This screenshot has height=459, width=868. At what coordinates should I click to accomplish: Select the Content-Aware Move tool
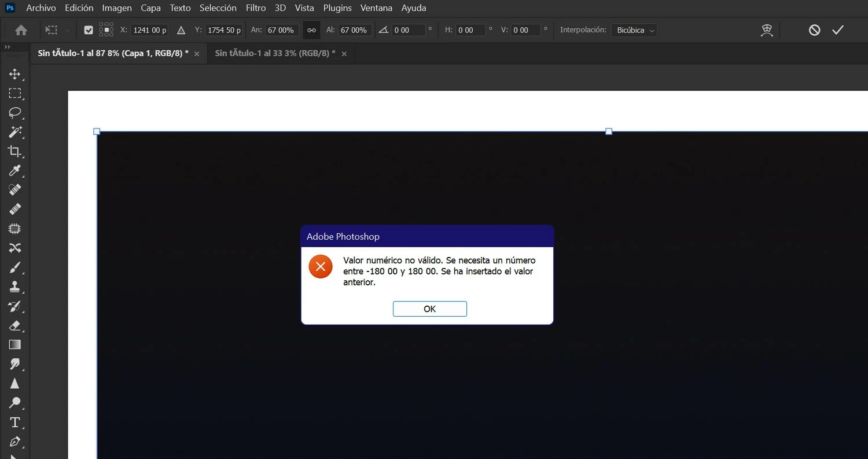pos(15,248)
